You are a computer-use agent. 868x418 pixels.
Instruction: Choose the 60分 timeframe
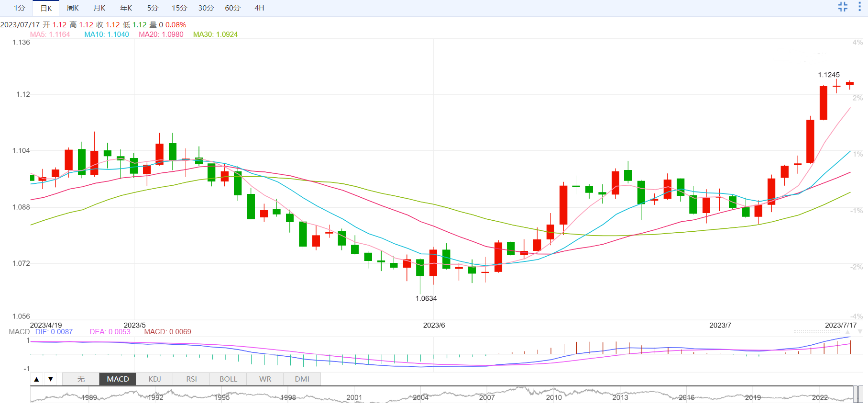coord(232,8)
